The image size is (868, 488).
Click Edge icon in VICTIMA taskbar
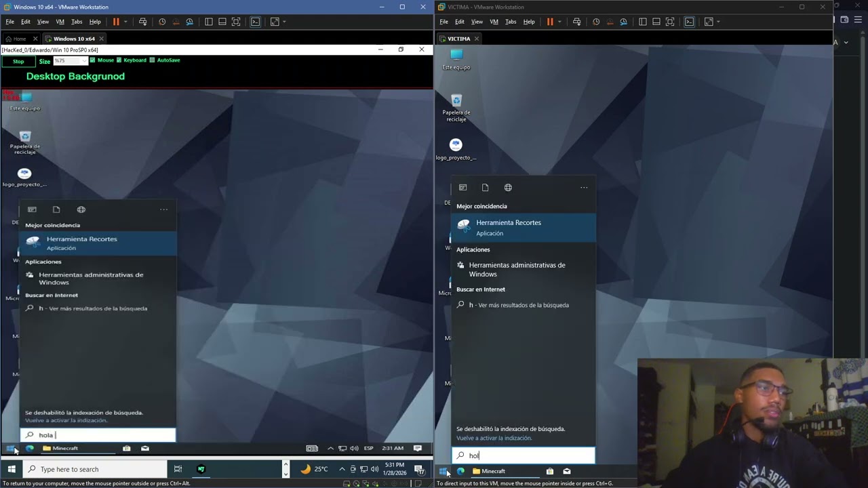[x=460, y=471]
